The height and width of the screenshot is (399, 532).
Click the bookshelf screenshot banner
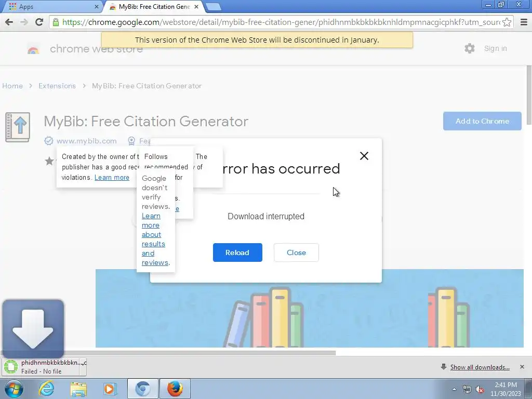tap(310, 308)
